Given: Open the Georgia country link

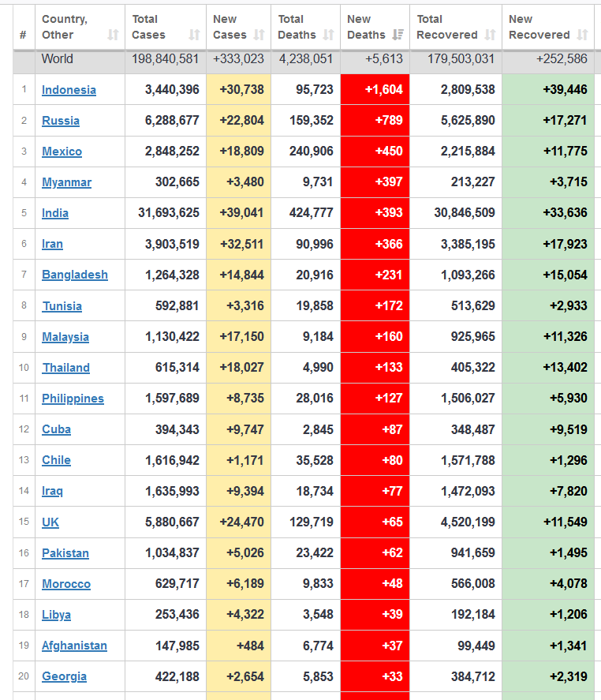Looking at the screenshot, I should 64,676.
